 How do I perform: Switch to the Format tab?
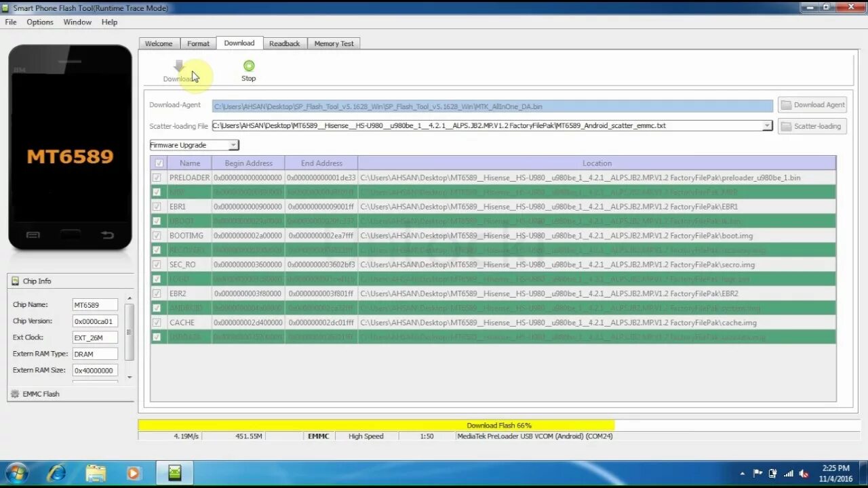click(x=198, y=43)
